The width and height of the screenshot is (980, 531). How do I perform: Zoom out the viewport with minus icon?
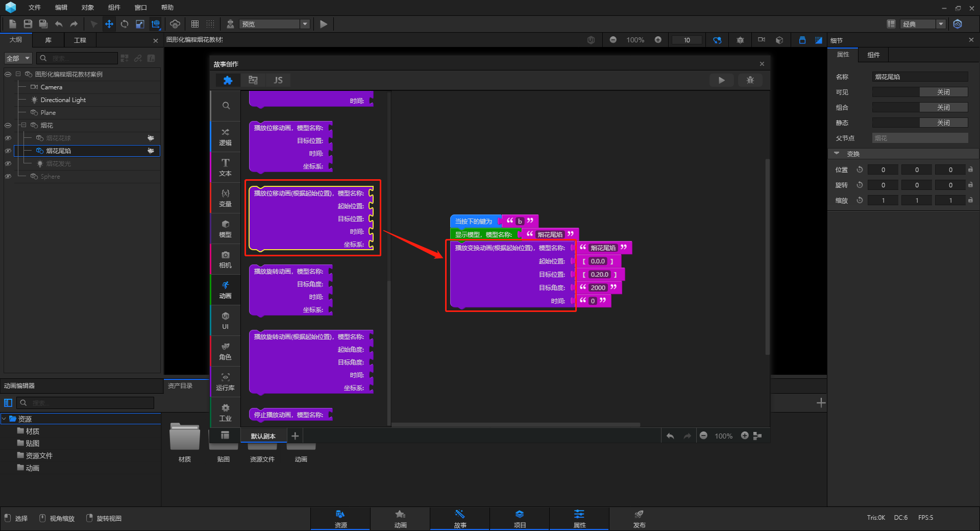[x=613, y=40]
